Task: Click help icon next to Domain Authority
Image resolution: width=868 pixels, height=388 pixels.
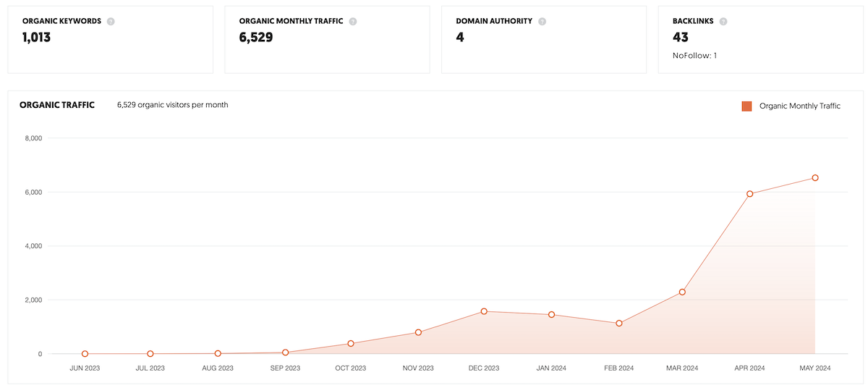Action: click(x=542, y=22)
